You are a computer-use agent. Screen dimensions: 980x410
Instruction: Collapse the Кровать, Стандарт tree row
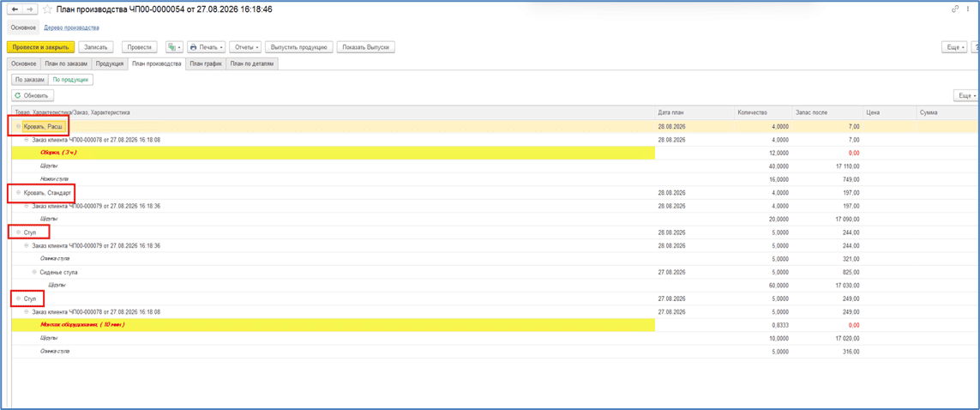pos(18,192)
